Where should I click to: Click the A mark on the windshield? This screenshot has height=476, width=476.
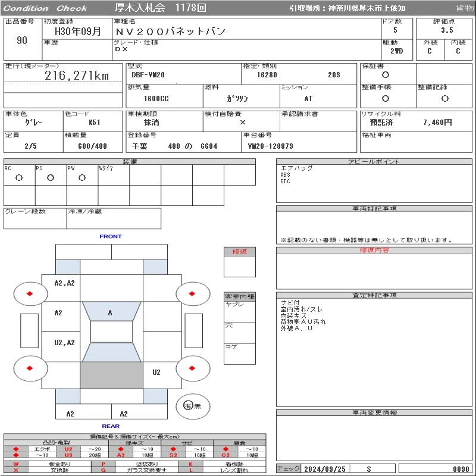point(110,313)
